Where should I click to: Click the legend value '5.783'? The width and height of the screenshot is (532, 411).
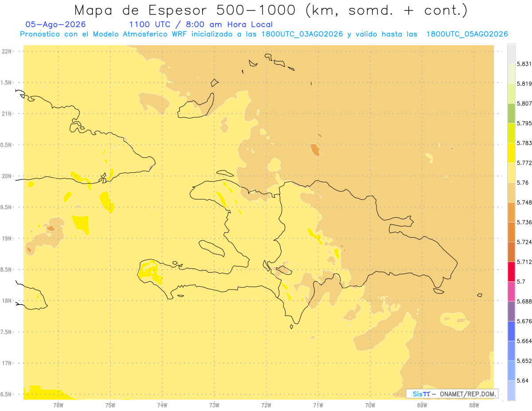[524, 143]
